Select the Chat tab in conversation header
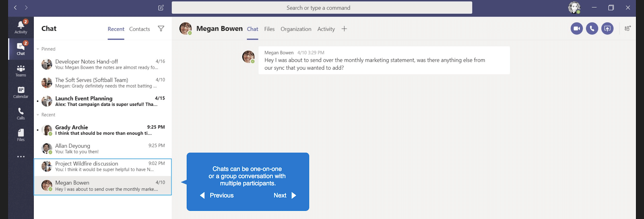Viewport: 644px width, 219px height. [253, 29]
